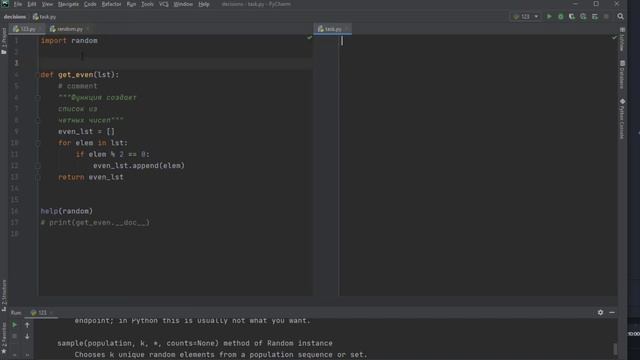Viewport: 640px width, 360px height.
Task: Click the commented print(get_even.__doc__) line
Action: [x=95, y=222]
